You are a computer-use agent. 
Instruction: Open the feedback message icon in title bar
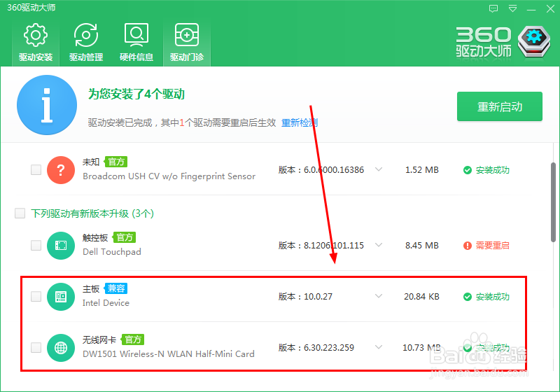pos(493,8)
